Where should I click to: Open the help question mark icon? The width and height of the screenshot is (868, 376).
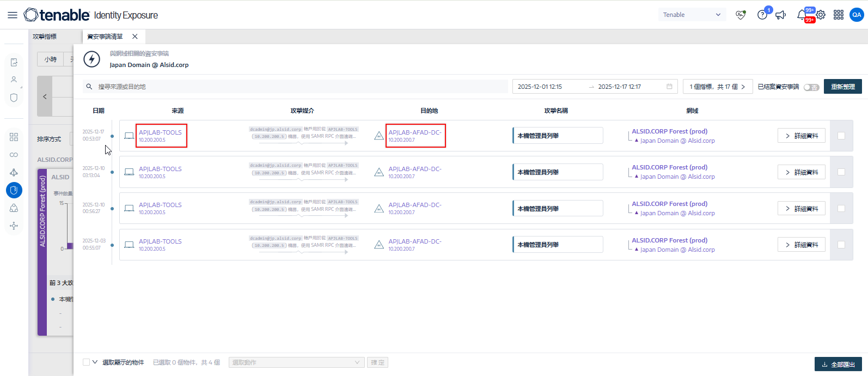(762, 15)
